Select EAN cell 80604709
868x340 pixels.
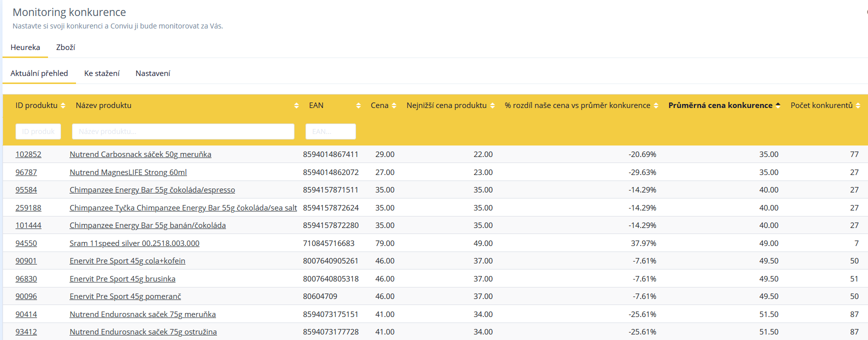320,296
